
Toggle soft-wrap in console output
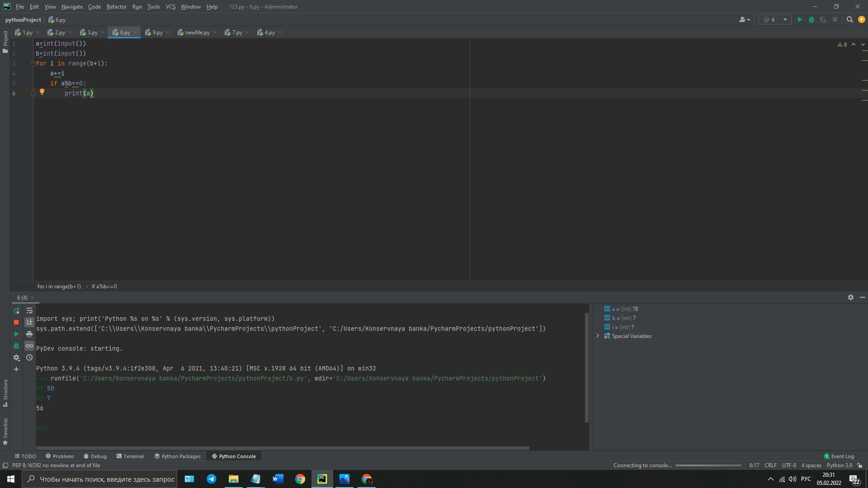[29, 311]
